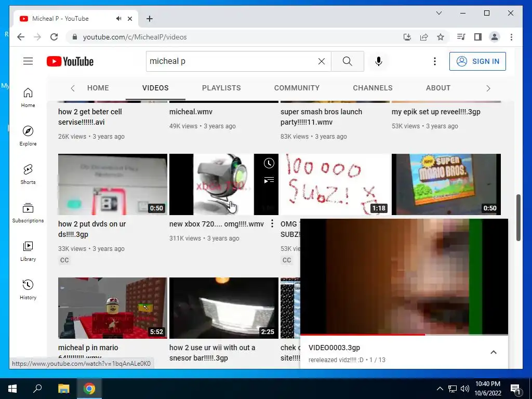This screenshot has height=399, width=532.
Task: Click the SIGN IN button
Action: tap(477, 61)
